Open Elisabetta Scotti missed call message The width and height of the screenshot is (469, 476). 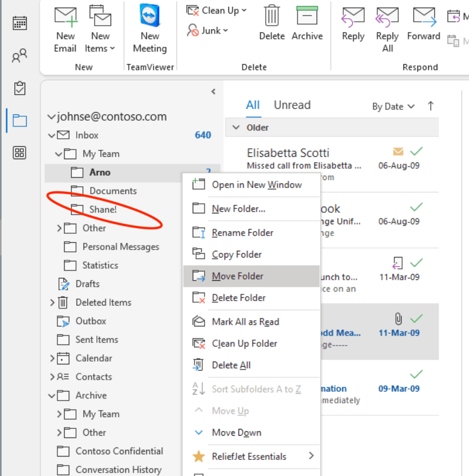[332, 164]
